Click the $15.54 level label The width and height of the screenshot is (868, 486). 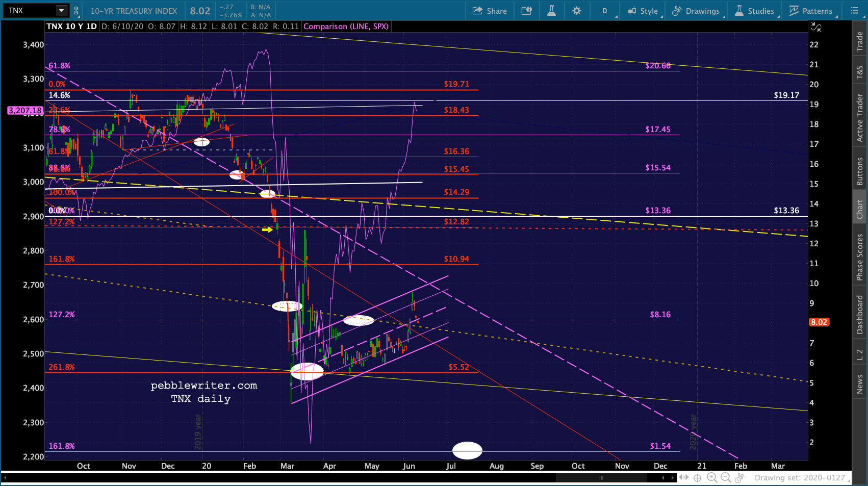[658, 168]
